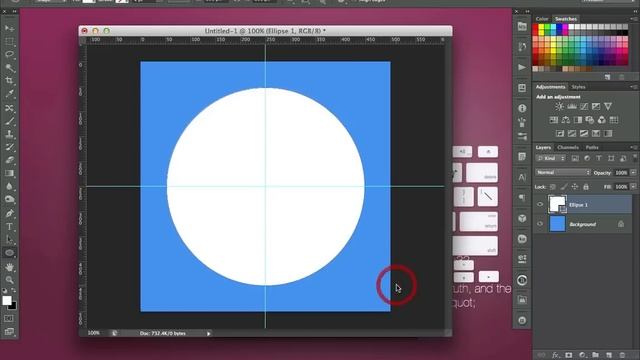Screen dimensions: 640x360
Task: Select the Blur tool
Action: (9, 187)
